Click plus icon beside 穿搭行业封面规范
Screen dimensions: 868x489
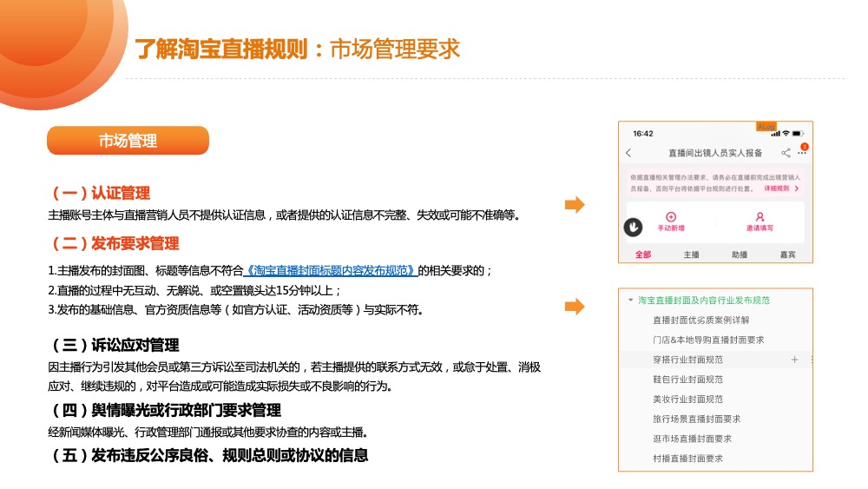794,360
